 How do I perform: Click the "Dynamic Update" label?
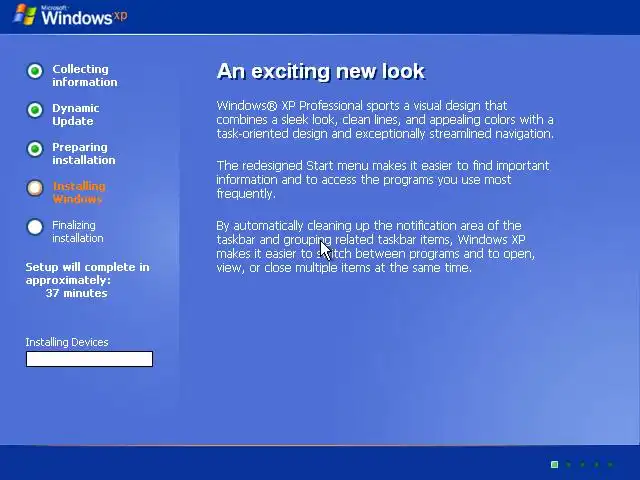click(76, 115)
